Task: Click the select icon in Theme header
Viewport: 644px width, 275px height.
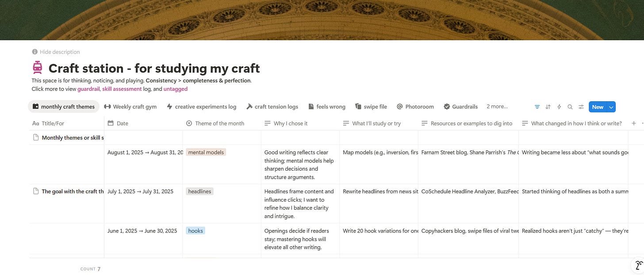Action: pyautogui.click(x=189, y=123)
